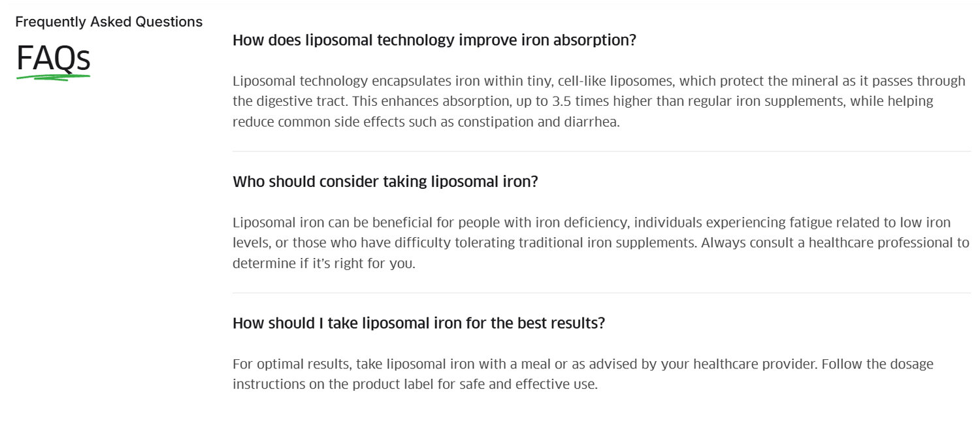980x439 pixels.
Task: Collapse the "How should I take liposomal iron" question
Action: click(x=418, y=323)
